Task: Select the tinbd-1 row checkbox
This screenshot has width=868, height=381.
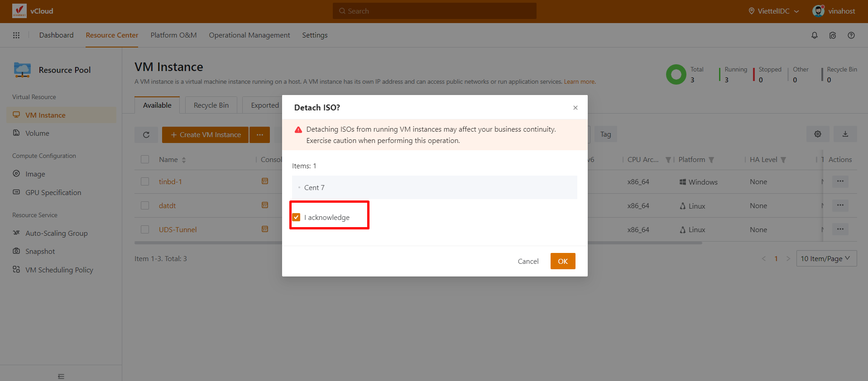Action: 145,181
